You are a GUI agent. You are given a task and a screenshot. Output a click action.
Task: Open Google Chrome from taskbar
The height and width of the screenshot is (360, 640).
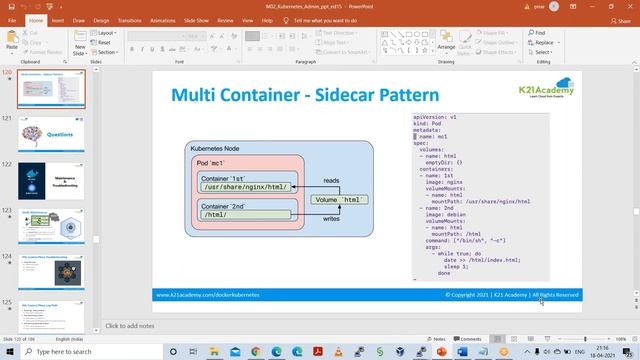point(256,351)
